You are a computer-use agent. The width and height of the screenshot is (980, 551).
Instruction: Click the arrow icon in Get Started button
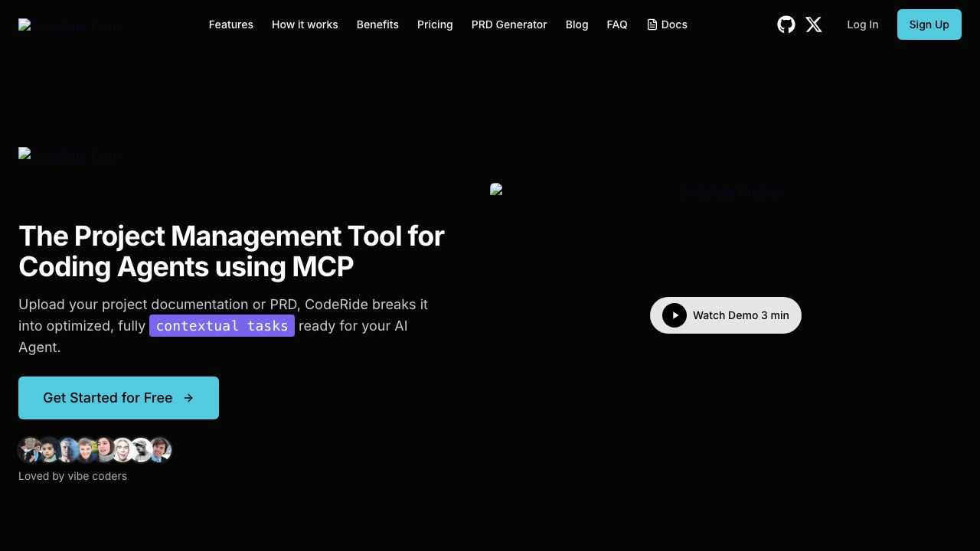point(188,398)
